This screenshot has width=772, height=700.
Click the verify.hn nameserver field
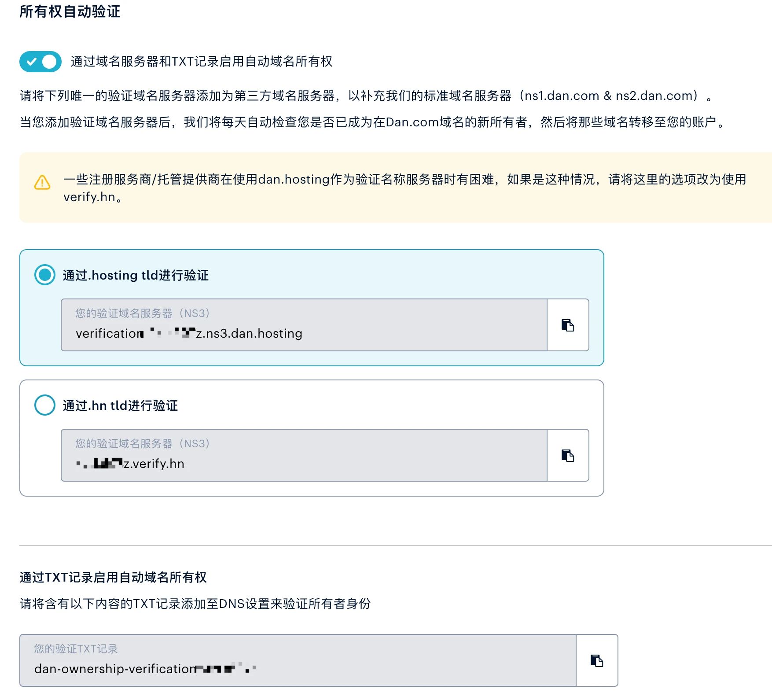(x=304, y=456)
